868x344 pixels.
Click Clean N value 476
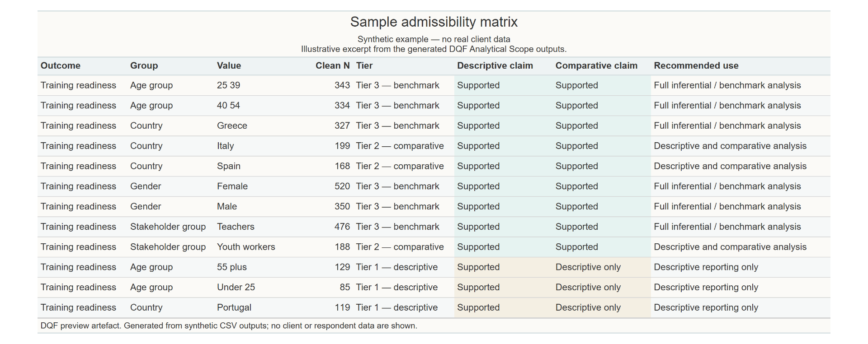342,227
